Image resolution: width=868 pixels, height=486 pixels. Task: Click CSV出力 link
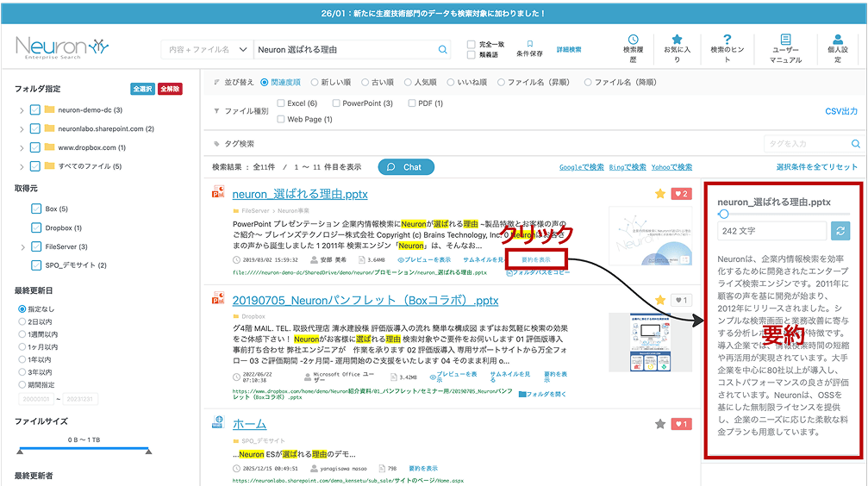click(x=841, y=111)
